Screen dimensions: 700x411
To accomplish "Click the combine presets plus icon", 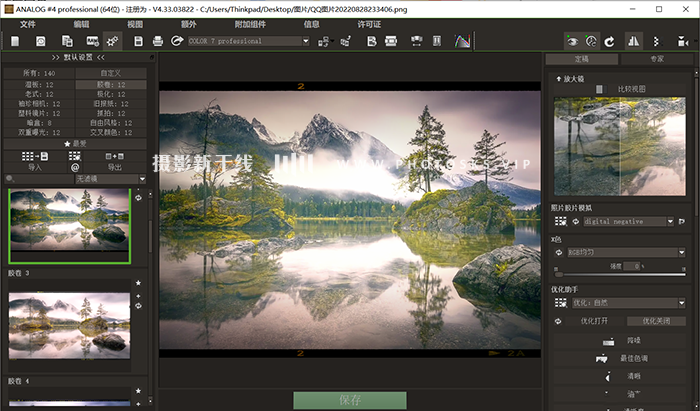I will [x=115, y=156].
